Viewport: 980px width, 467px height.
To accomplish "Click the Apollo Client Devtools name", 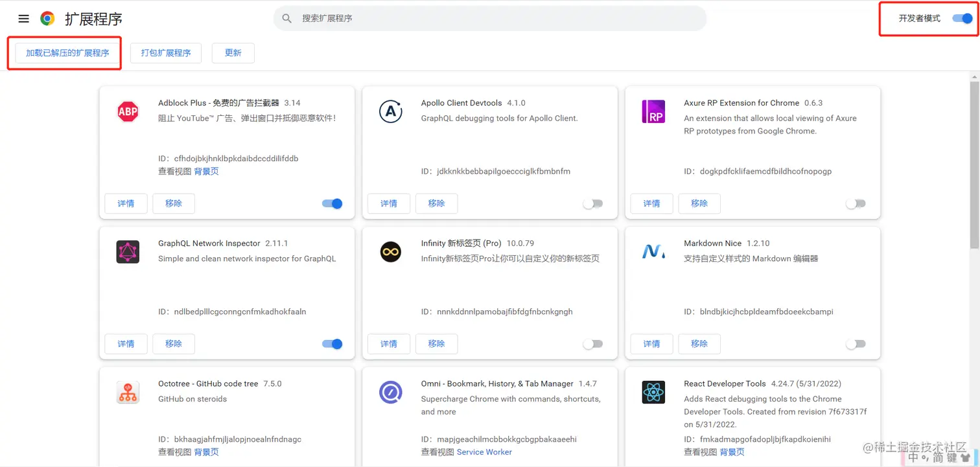I will pyautogui.click(x=461, y=103).
